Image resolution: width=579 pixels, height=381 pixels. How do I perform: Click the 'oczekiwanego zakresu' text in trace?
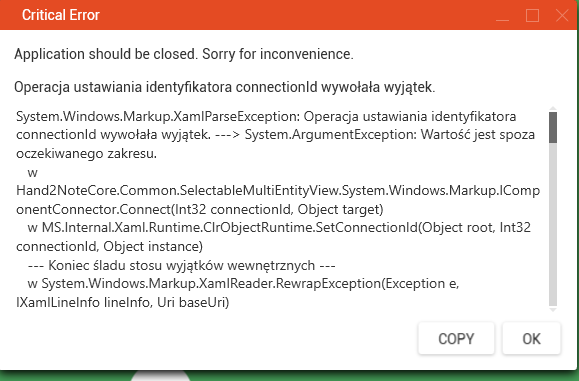pyautogui.click(x=86, y=154)
